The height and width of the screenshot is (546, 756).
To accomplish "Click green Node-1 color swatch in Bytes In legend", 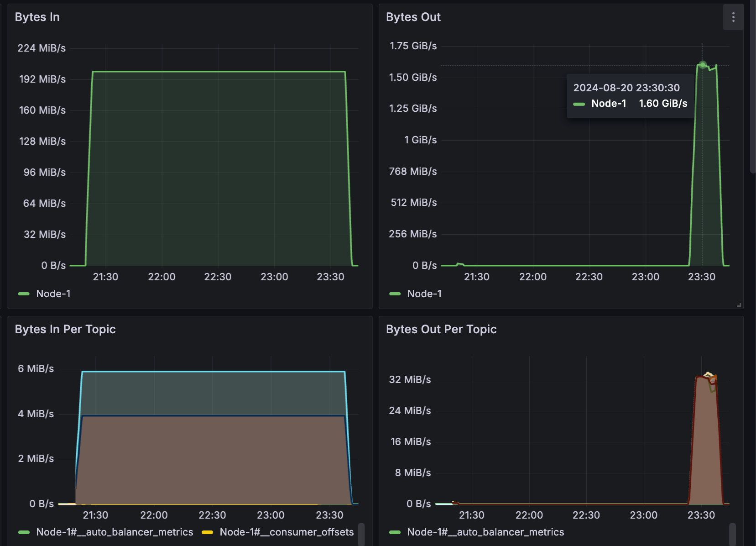I will 24,294.
